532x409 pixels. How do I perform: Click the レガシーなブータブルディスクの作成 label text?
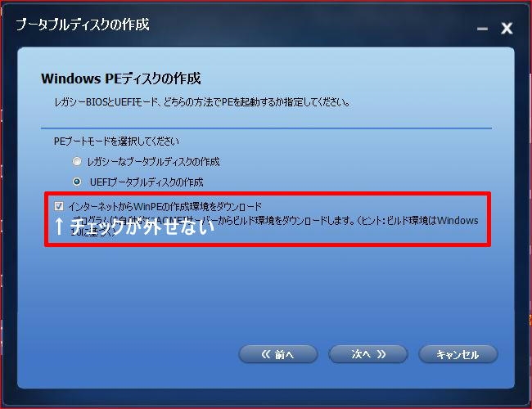coord(153,162)
